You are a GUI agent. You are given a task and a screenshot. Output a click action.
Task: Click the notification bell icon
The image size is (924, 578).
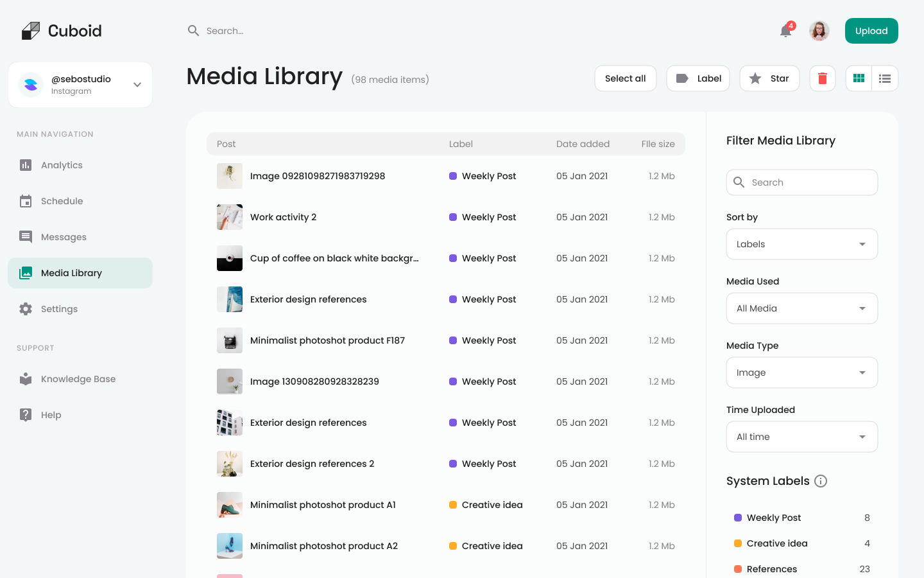pyautogui.click(x=784, y=31)
